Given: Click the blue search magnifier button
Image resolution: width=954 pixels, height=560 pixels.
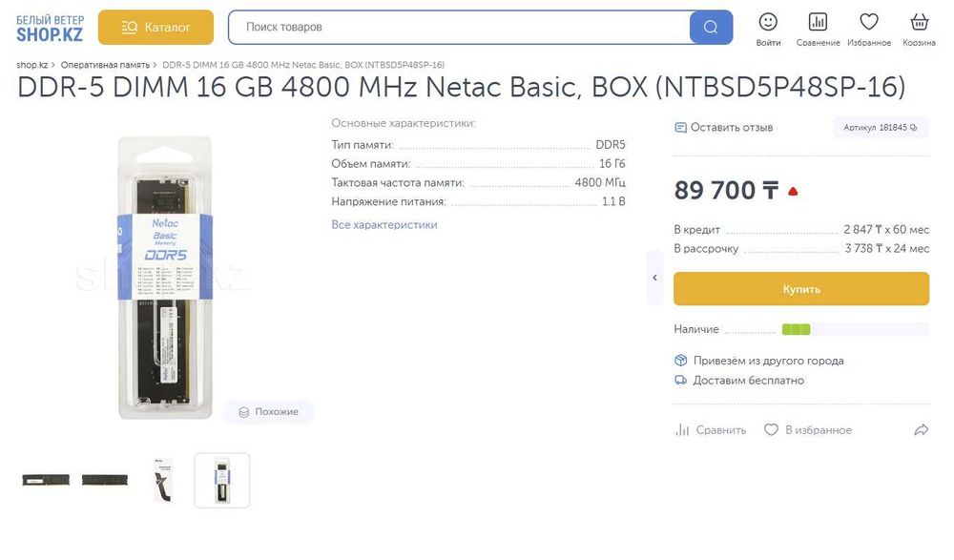Looking at the screenshot, I should (711, 28).
